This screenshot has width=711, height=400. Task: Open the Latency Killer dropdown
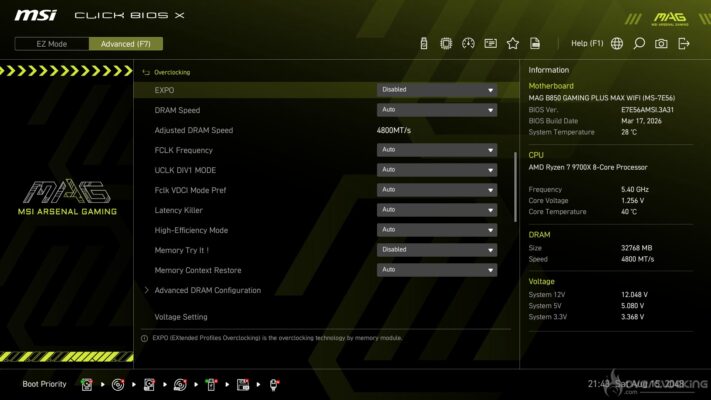point(437,210)
